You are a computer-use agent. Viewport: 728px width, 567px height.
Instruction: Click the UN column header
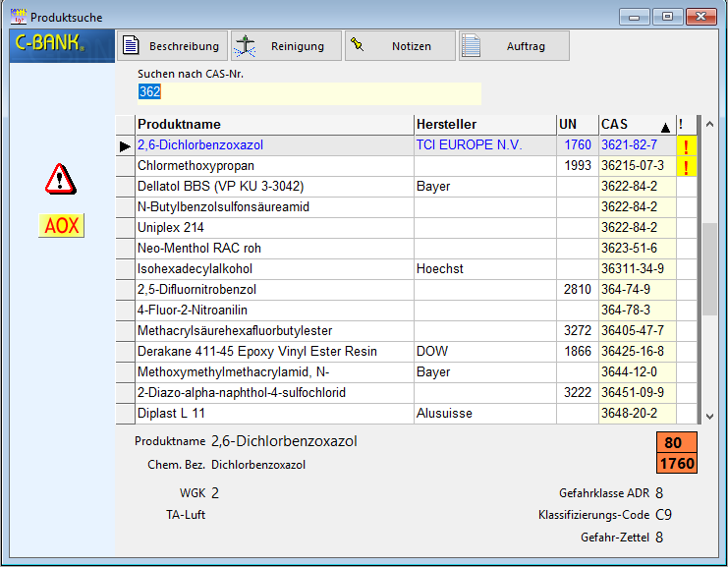click(x=577, y=125)
